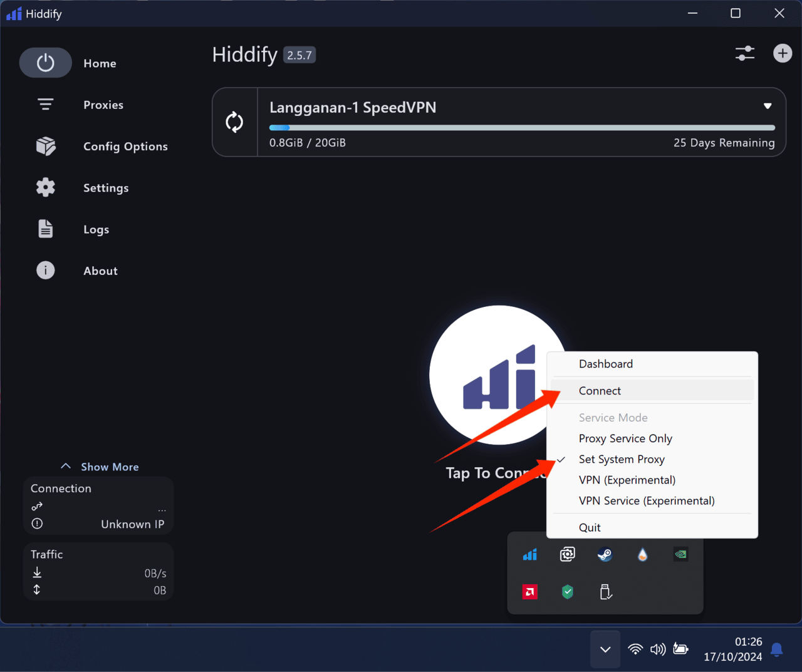Switch to the Logs label

96,230
